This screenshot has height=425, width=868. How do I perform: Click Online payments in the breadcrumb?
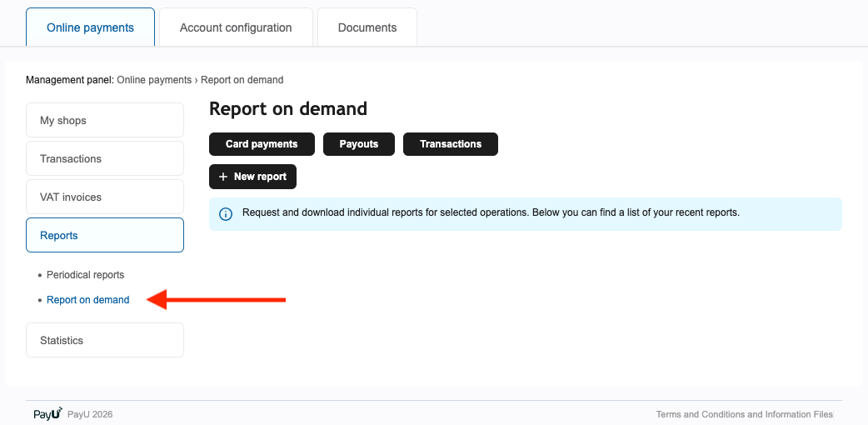154,80
